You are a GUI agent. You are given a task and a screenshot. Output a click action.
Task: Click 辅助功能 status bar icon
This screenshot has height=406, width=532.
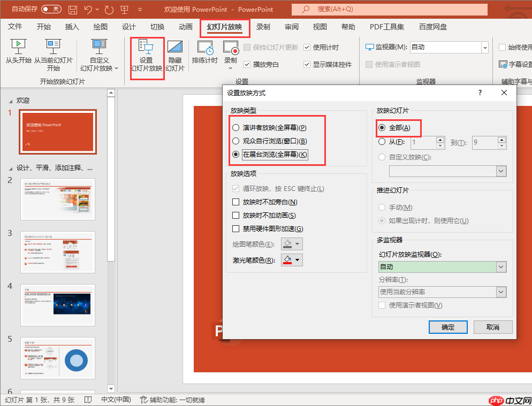[144, 400]
